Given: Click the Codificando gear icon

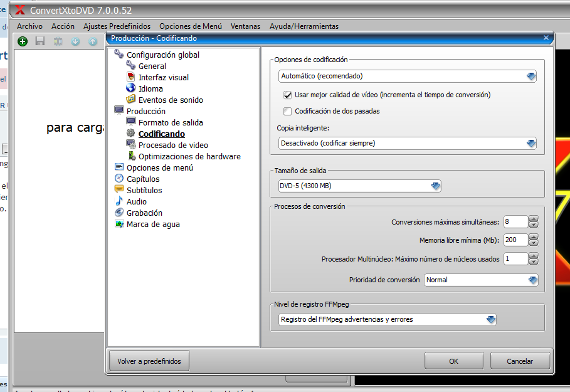Looking at the screenshot, I should point(130,133).
